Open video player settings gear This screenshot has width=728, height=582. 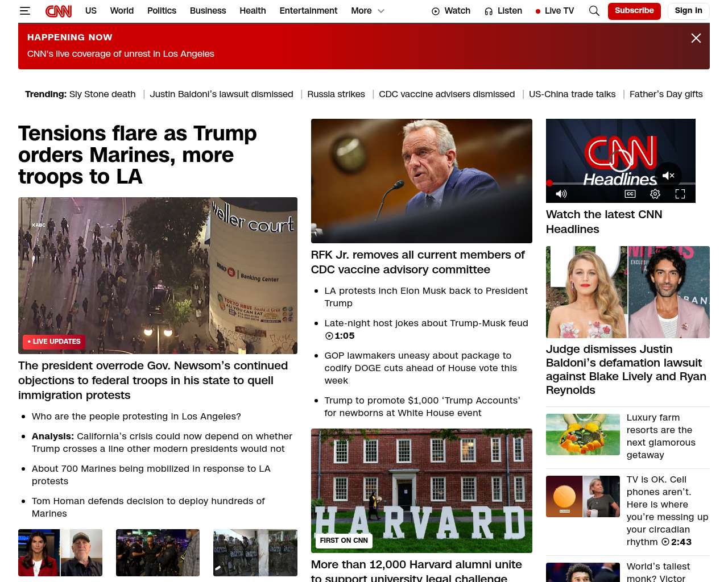coord(655,194)
